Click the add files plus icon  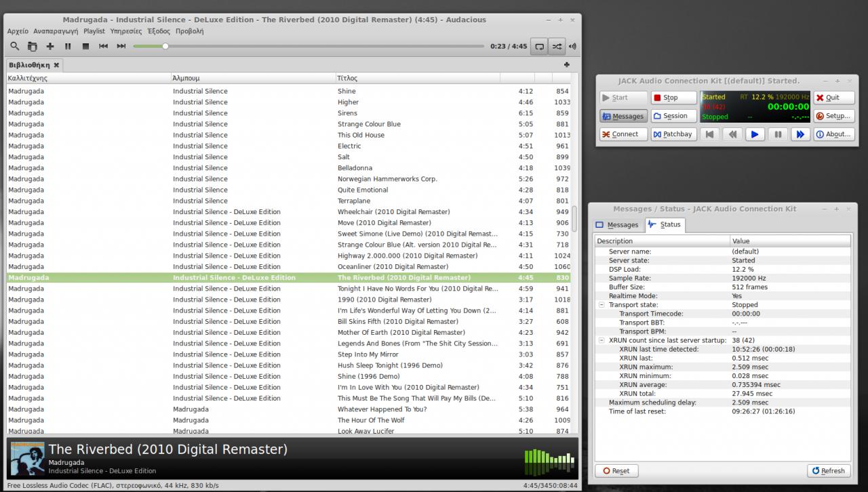(50, 46)
